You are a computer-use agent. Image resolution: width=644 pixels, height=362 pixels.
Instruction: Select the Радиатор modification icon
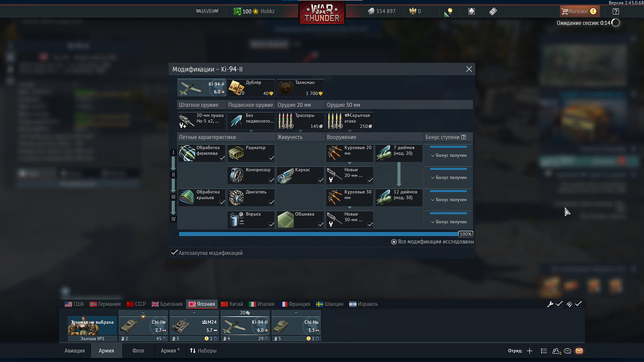click(x=236, y=153)
